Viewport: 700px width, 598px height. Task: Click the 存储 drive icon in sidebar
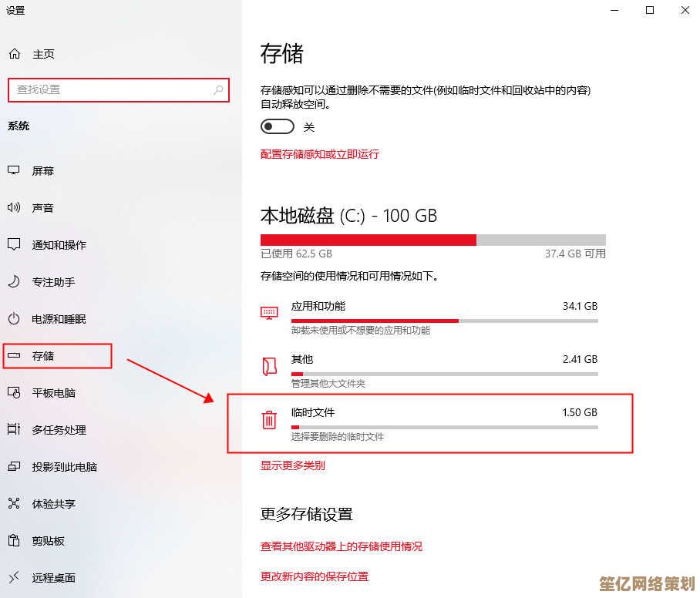[14, 355]
